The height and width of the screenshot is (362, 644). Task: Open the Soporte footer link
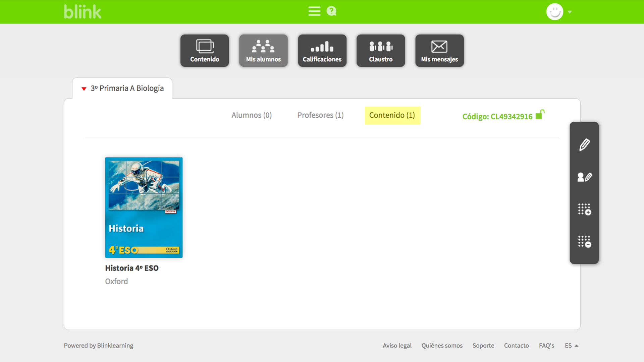[483, 346]
